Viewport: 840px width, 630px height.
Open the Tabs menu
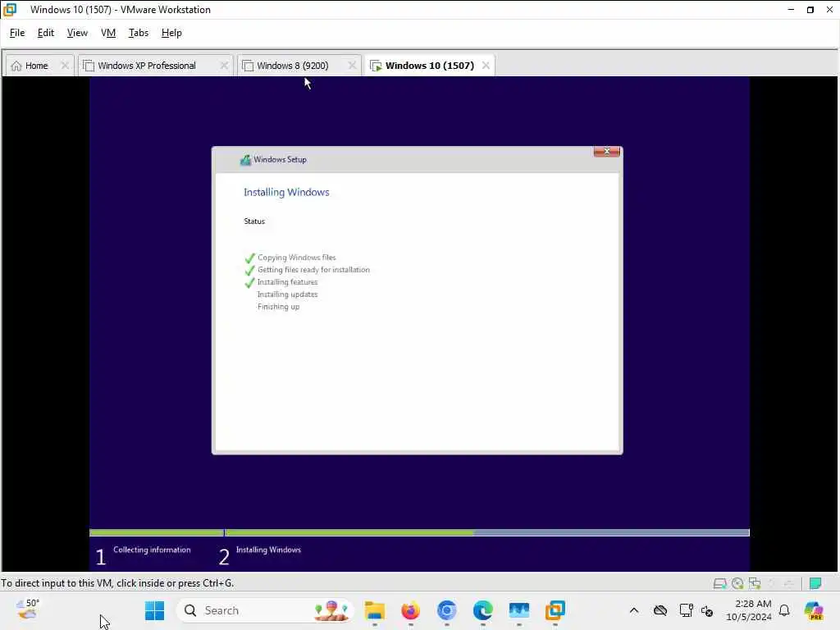coord(138,33)
